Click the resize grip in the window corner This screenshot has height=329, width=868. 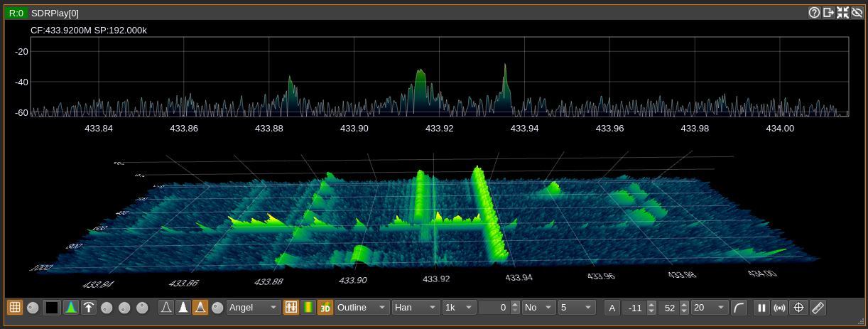tap(861, 322)
